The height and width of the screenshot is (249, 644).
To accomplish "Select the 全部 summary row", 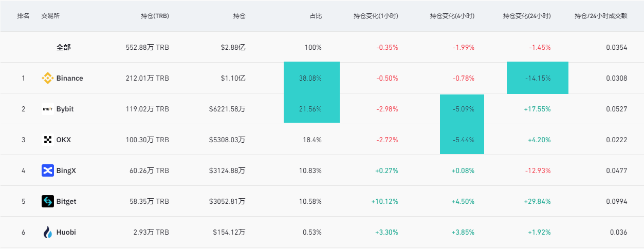I will click(64, 47).
